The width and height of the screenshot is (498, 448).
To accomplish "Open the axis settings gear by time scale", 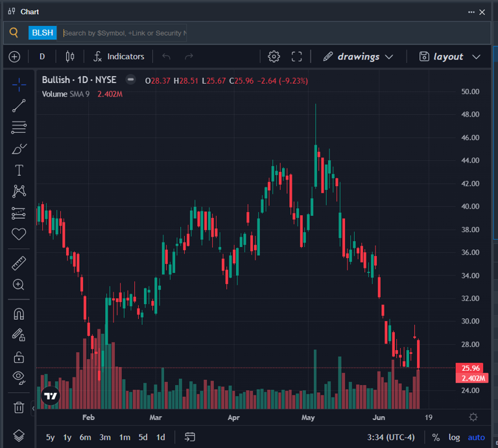I will click(x=473, y=417).
